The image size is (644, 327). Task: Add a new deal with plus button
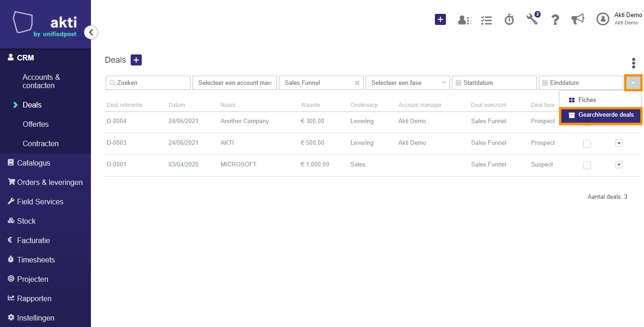click(x=136, y=60)
